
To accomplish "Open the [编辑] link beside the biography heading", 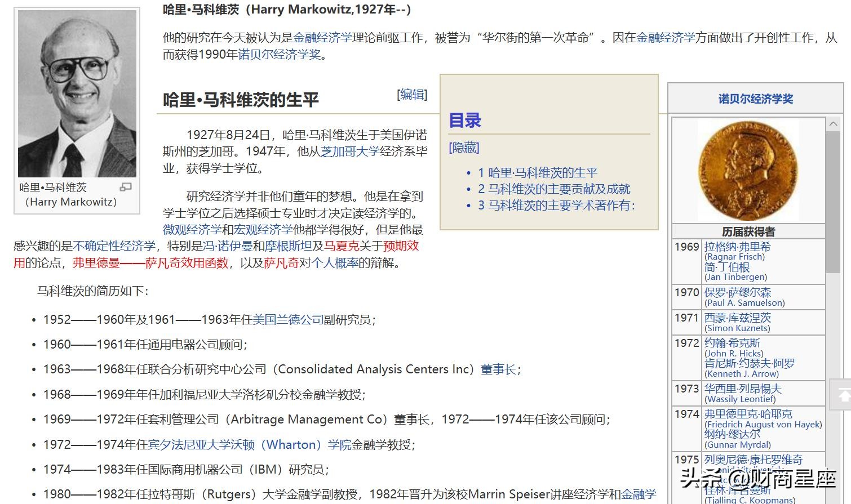I will 411,94.
